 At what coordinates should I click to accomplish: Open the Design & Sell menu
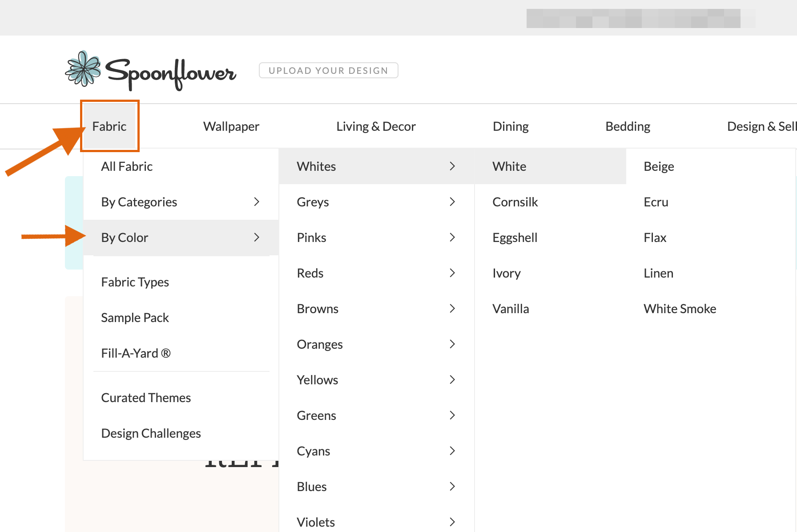[x=761, y=126]
